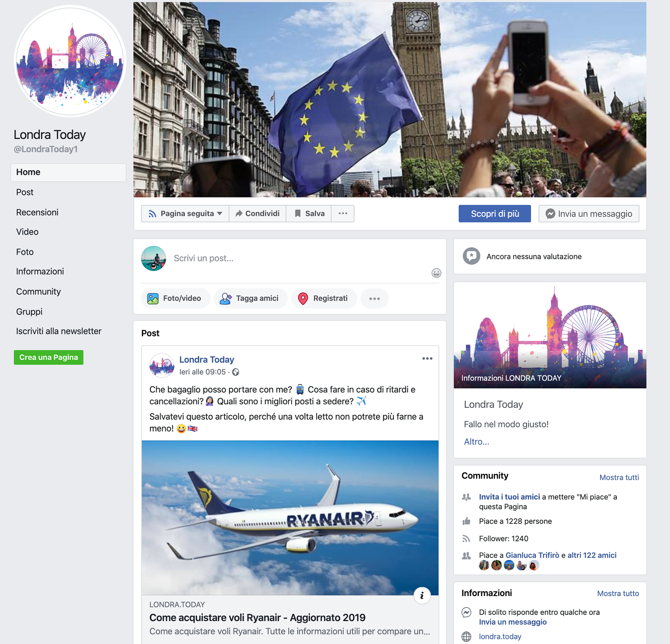The image size is (670, 644).
Task: Expand the Altro... link in the page info card
Action: point(476,442)
